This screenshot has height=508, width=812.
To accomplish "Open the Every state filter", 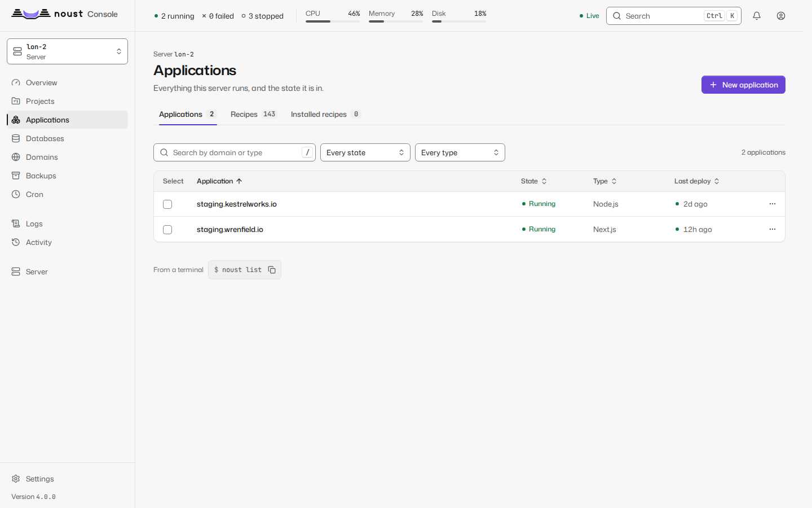I will pos(365,152).
